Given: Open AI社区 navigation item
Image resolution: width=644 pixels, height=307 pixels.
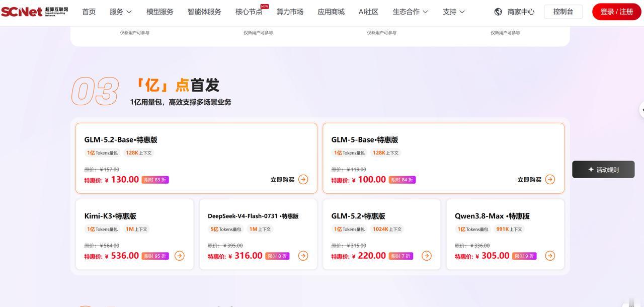Looking at the screenshot, I should pos(368,12).
